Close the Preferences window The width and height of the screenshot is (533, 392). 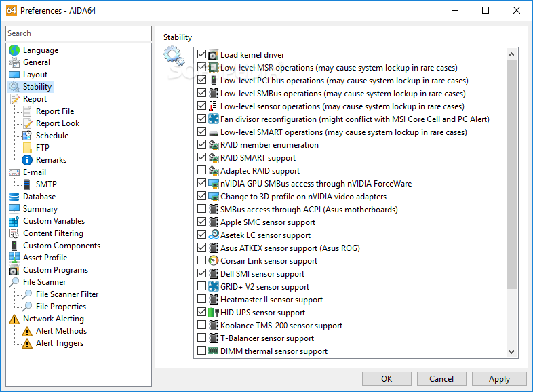[x=516, y=10]
